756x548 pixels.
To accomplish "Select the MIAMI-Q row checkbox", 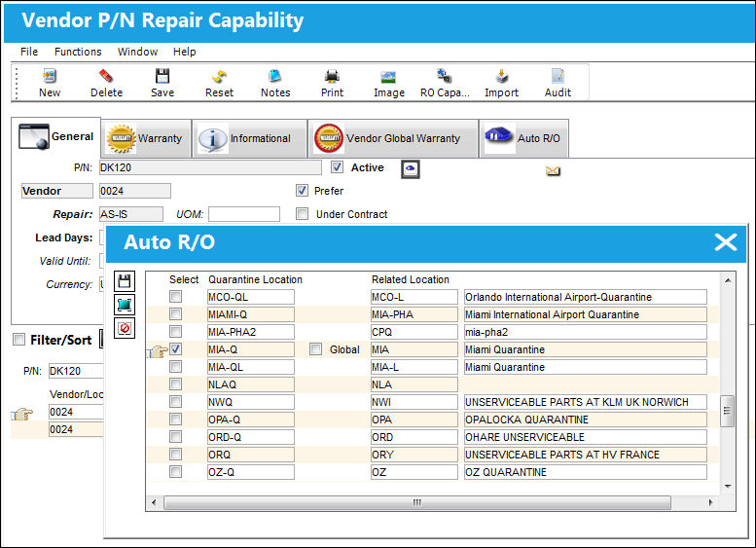I will tap(175, 314).
